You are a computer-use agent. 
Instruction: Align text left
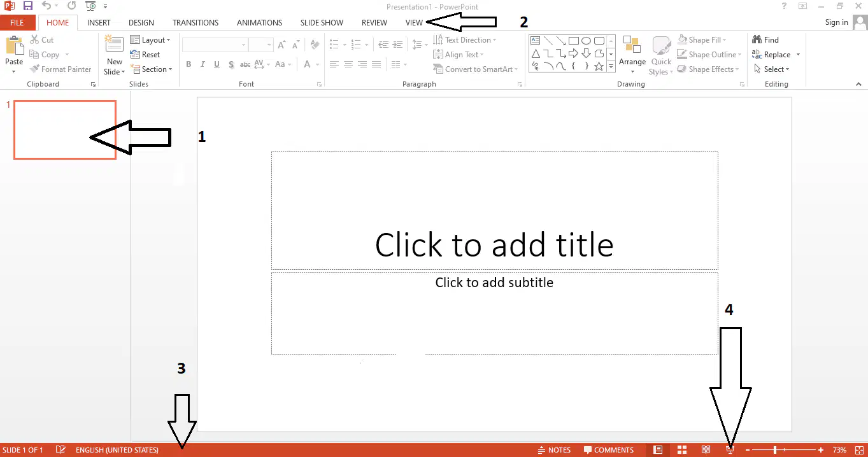coord(334,64)
